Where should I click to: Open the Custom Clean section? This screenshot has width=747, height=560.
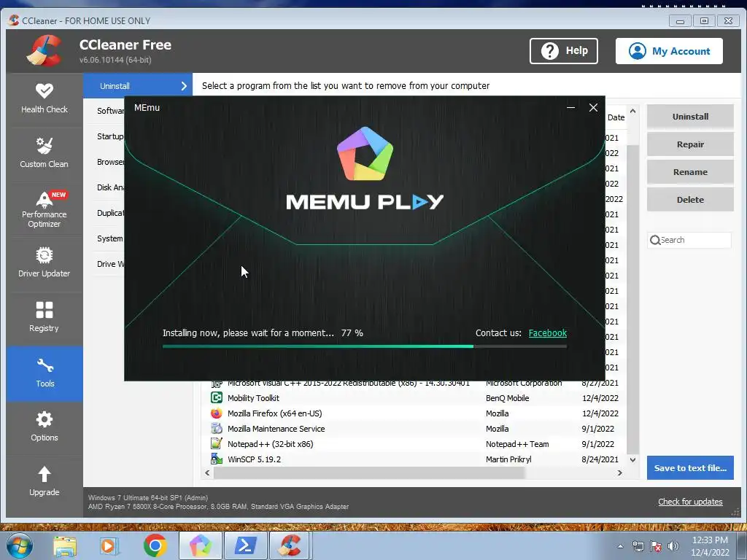point(44,153)
